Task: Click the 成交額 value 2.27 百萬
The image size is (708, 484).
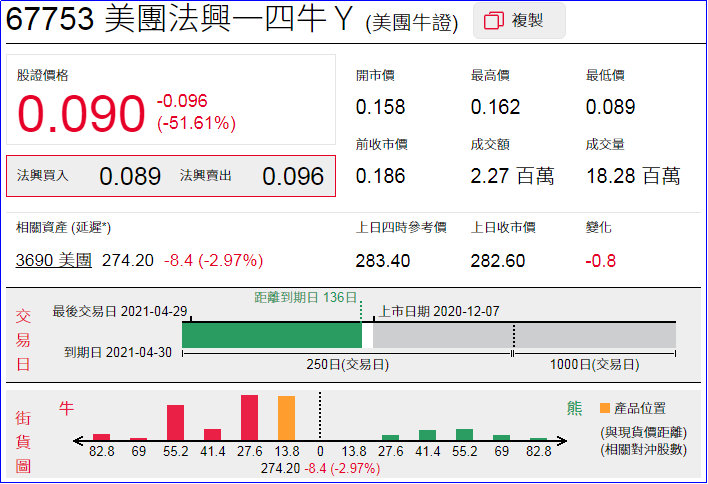Action: tap(512, 176)
